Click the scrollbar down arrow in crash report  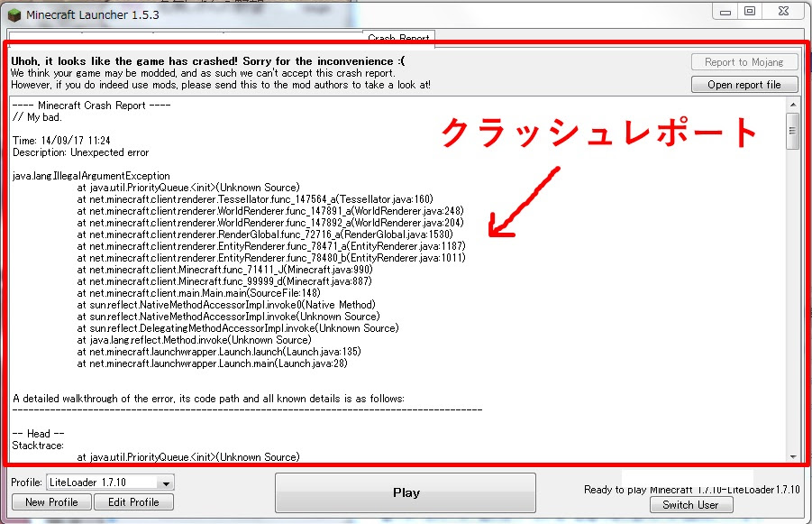(x=793, y=456)
